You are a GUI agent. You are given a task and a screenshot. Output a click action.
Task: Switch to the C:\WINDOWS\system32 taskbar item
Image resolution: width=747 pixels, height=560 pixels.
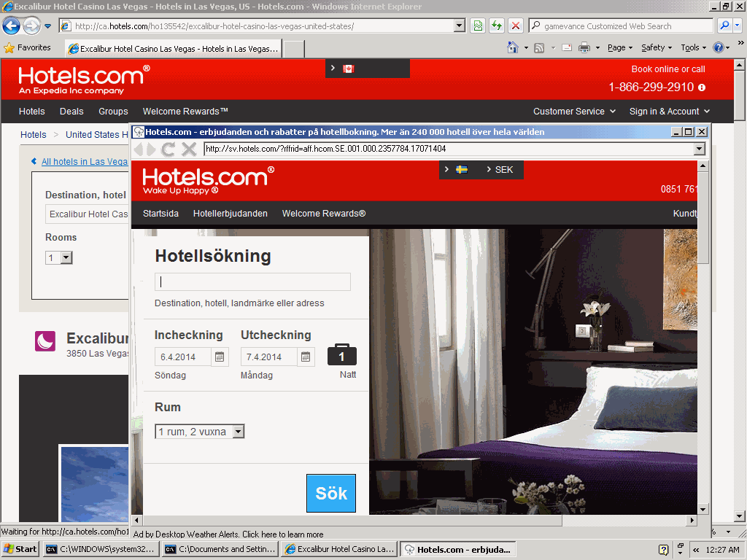click(100, 550)
